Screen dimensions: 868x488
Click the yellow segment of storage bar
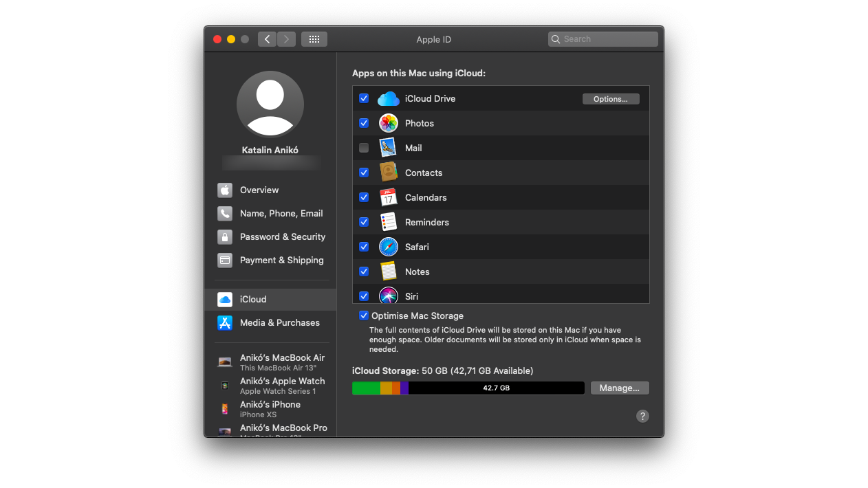point(387,388)
